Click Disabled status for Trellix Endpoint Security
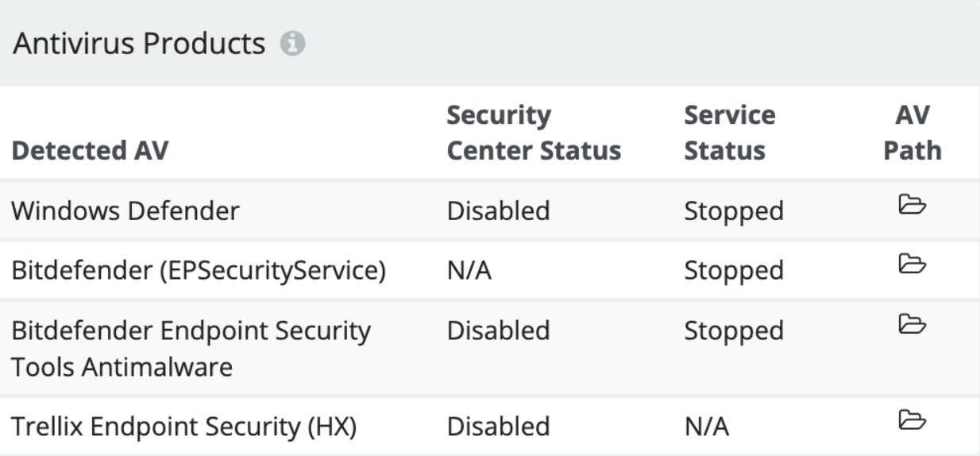The height and width of the screenshot is (456, 980). [498, 427]
